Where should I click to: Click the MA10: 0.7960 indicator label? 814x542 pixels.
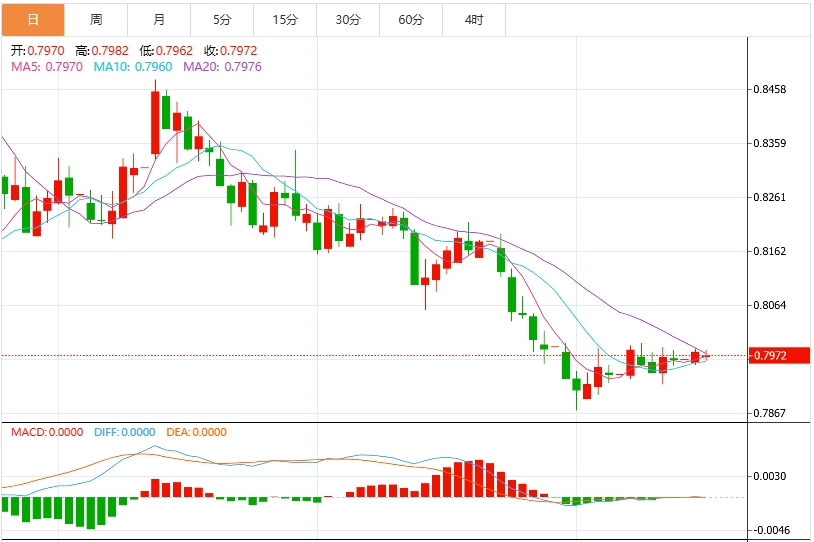[x=133, y=67]
